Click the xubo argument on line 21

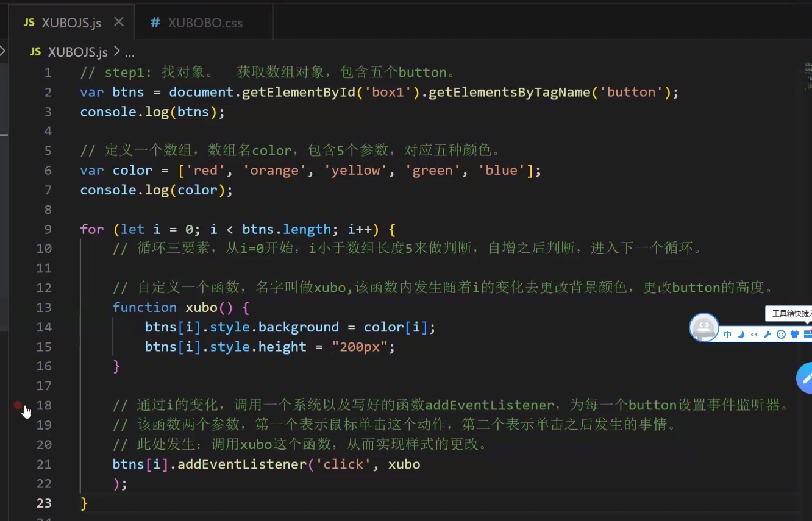click(404, 464)
